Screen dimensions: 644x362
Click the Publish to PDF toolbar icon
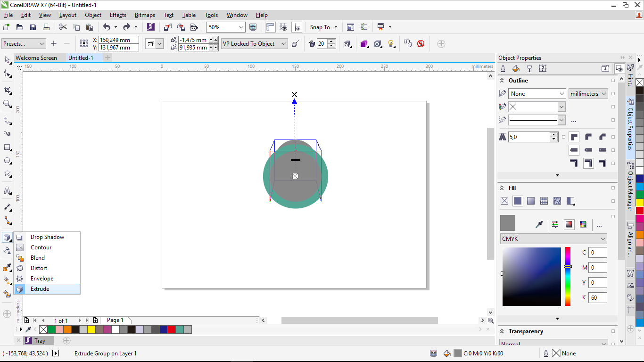coord(194,27)
